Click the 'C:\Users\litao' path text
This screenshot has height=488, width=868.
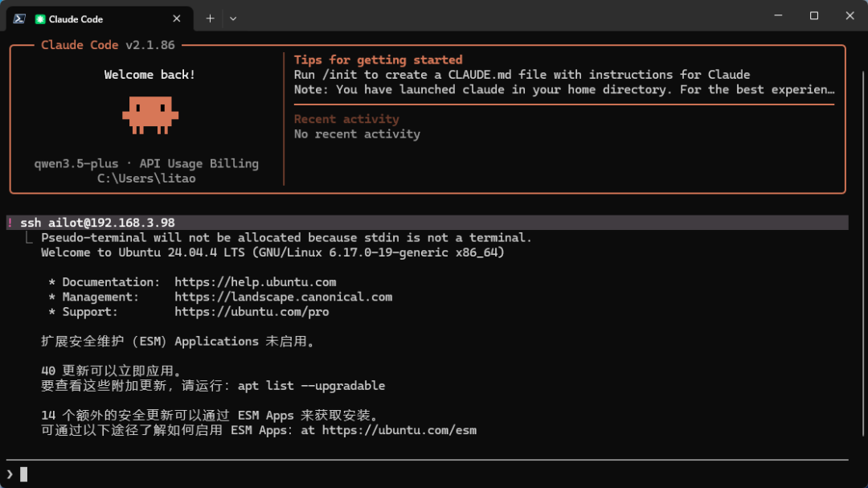[x=147, y=178]
